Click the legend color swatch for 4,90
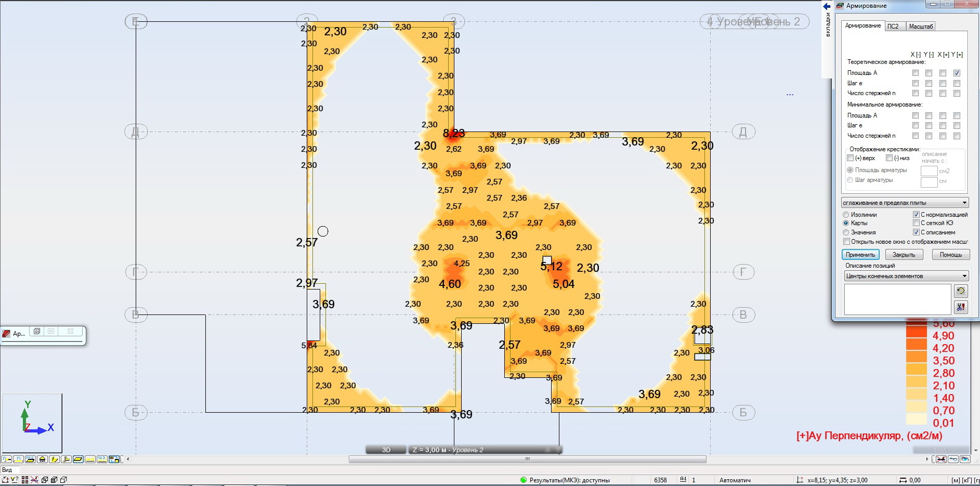 point(917,332)
